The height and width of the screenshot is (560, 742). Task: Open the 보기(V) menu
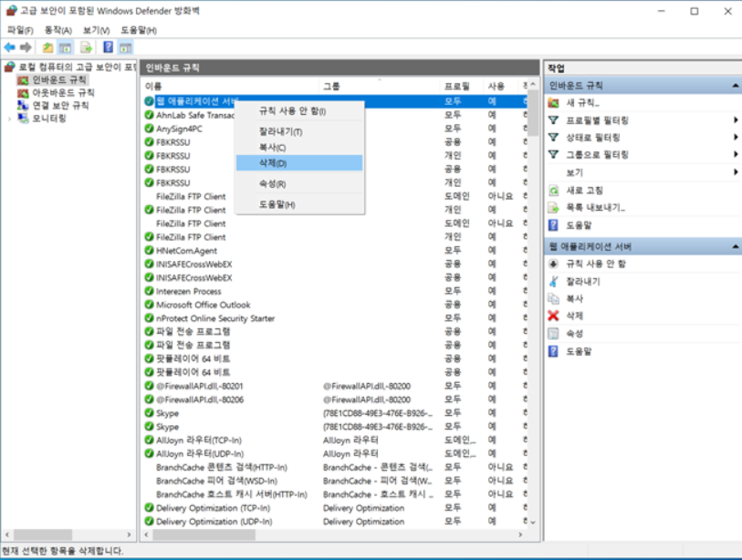96,30
